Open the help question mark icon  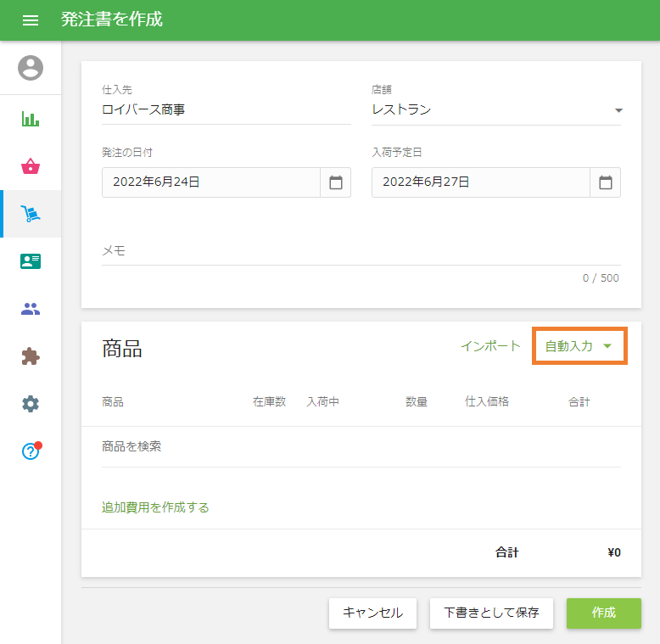pyautogui.click(x=31, y=451)
